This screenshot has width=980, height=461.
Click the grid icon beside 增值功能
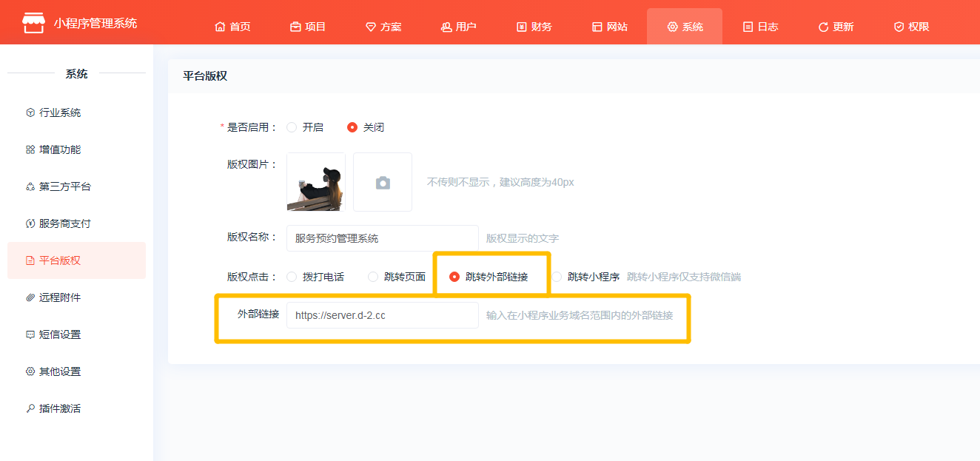point(30,149)
